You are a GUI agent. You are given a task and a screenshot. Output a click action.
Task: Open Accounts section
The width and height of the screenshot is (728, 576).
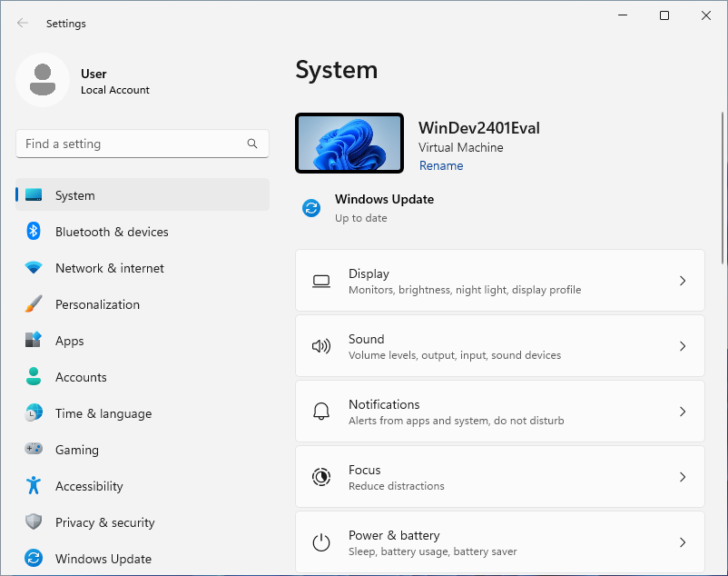(x=143, y=377)
